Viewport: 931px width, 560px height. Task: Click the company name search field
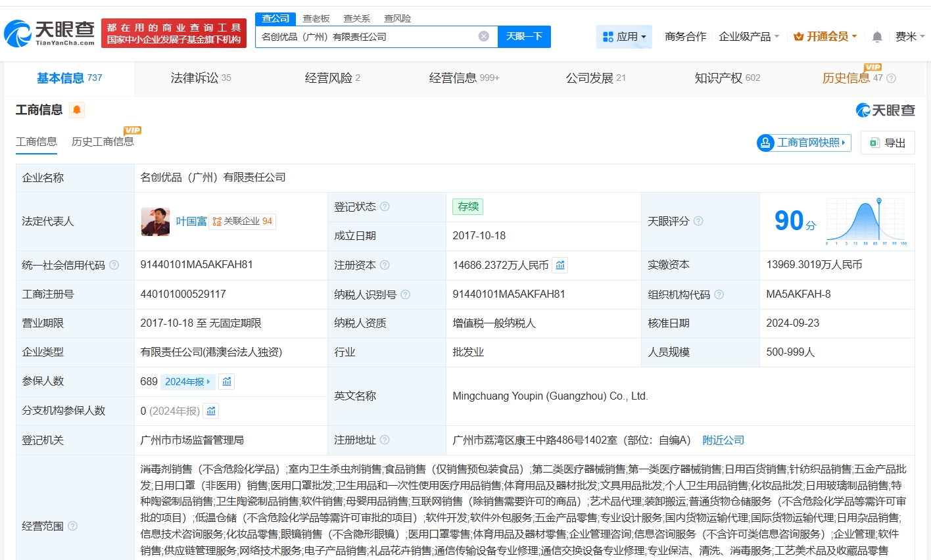click(x=365, y=37)
